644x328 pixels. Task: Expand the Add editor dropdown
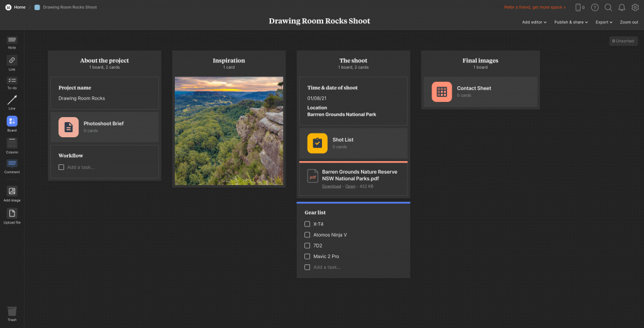pos(534,22)
